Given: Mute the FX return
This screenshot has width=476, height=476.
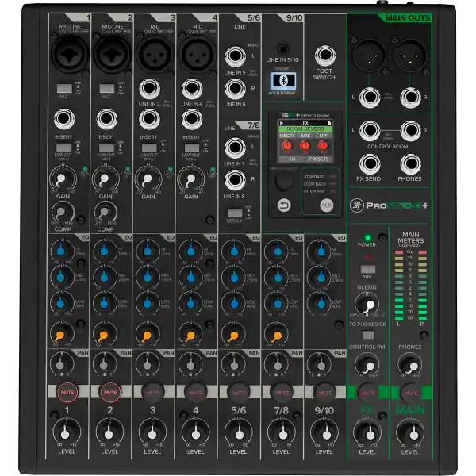Looking at the screenshot, I should (368, 393).
